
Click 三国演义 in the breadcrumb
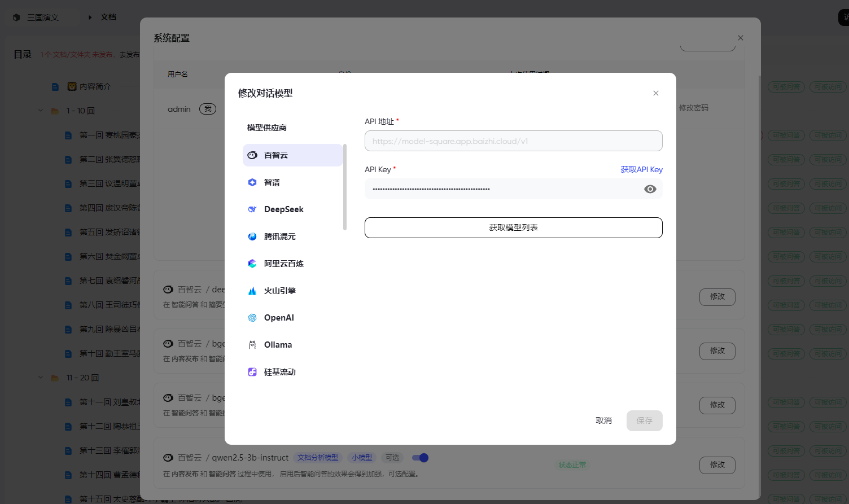pyautogui.click(x=43, y=17)
